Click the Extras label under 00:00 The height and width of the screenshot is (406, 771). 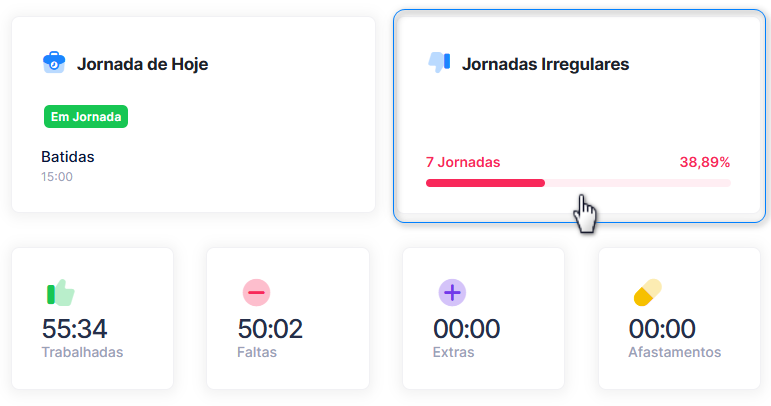pos(453,352)
